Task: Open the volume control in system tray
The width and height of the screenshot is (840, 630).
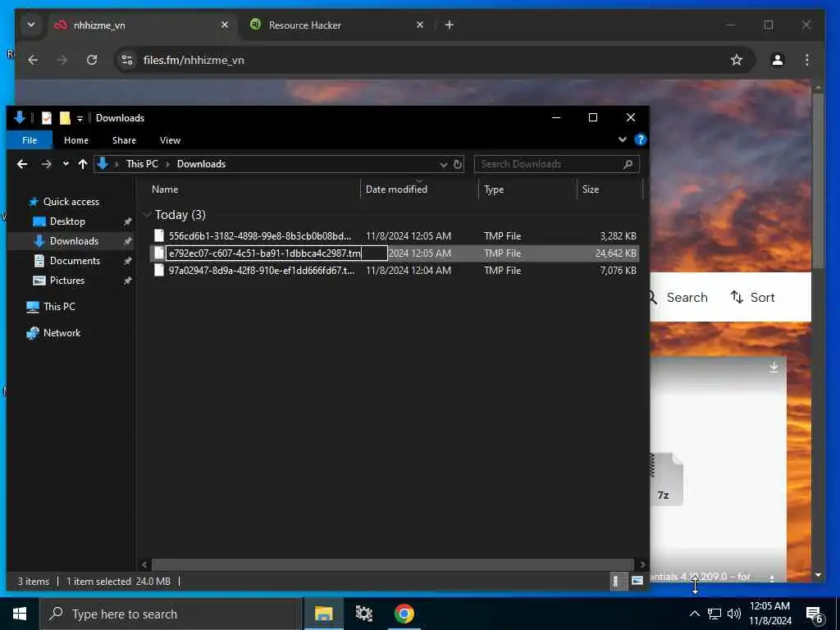Action: tap(734, 614)
